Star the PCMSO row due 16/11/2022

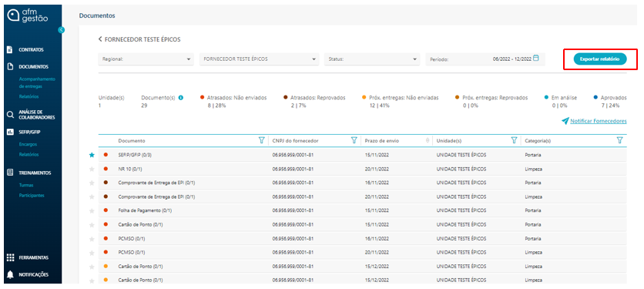(x=92, y=238)
